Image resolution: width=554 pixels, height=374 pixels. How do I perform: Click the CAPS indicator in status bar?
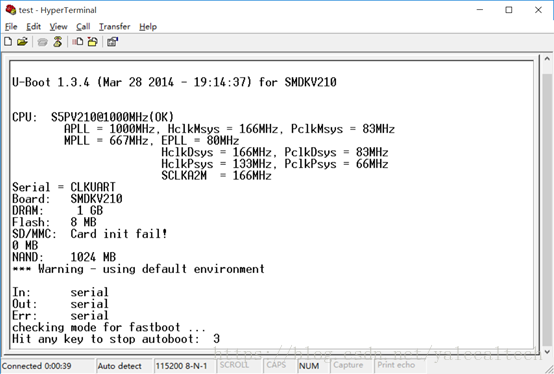[276, 365]
